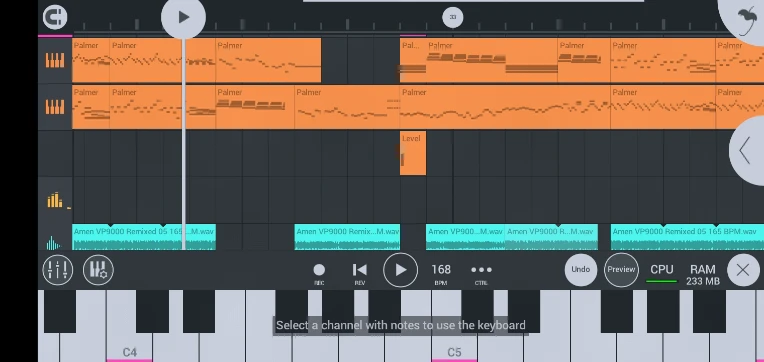Toggle the REC record button
Image resolution: width=764 pixels, height=362 pixels.
(319, 273)
